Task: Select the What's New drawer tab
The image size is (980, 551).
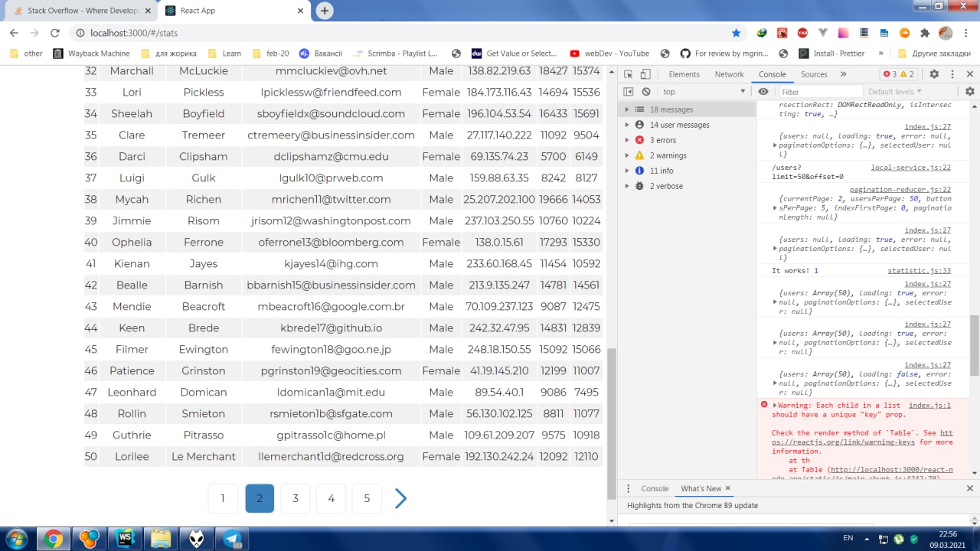Action: click(701, 488)
